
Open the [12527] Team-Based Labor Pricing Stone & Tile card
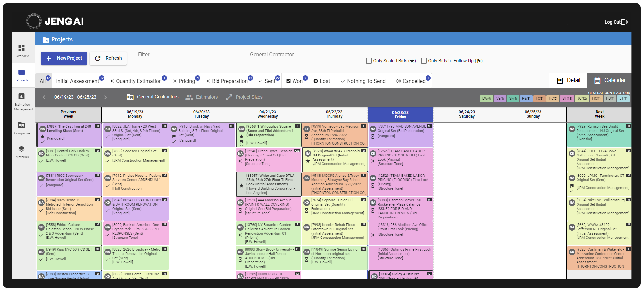400,159
